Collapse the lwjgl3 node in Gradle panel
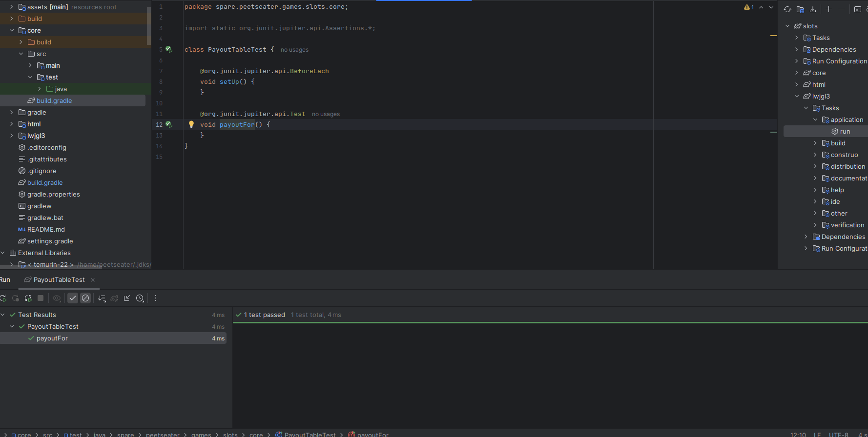The height and width of the screenshot is (437, 868). [797, 96]
